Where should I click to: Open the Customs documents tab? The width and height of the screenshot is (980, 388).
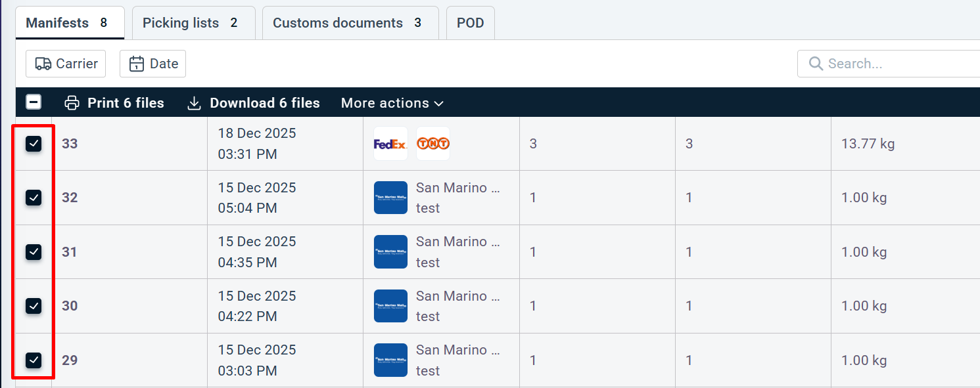click(346, 23)
